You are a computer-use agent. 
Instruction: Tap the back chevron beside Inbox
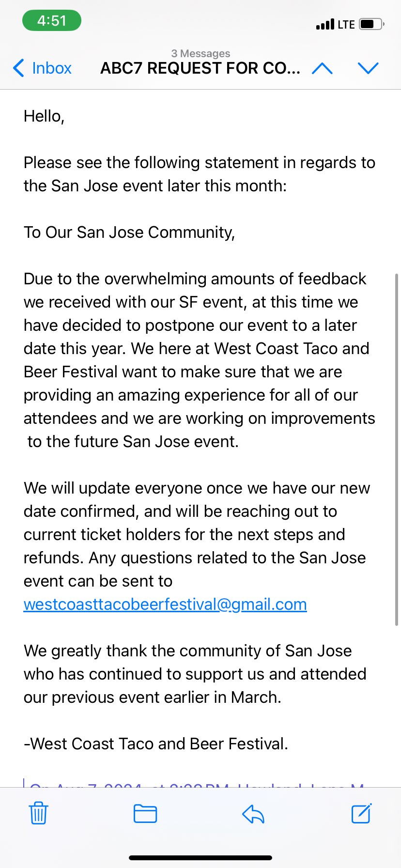18,68
